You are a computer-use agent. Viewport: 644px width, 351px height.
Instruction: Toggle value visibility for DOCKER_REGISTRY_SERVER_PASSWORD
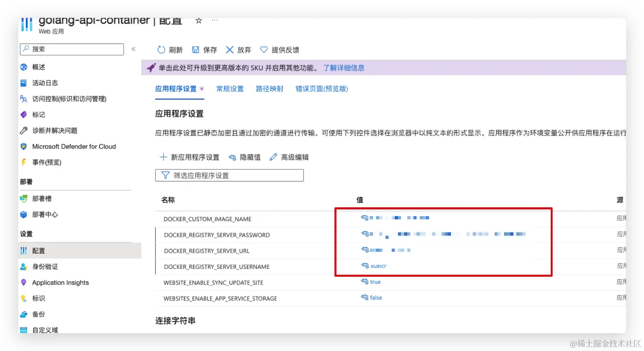pos(365,234)
